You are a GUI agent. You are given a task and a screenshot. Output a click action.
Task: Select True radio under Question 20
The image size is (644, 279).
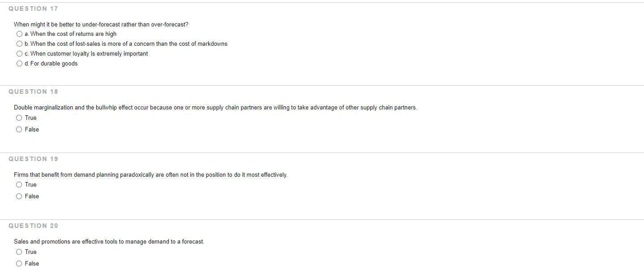click(x=19, y=252)
